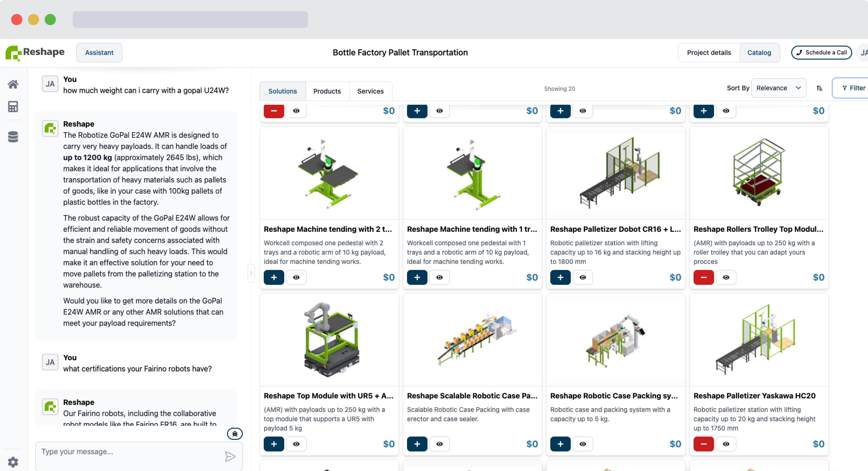Switch to the Services tab
This screenshot has height=471, width=868.
[x=370, y=91]
